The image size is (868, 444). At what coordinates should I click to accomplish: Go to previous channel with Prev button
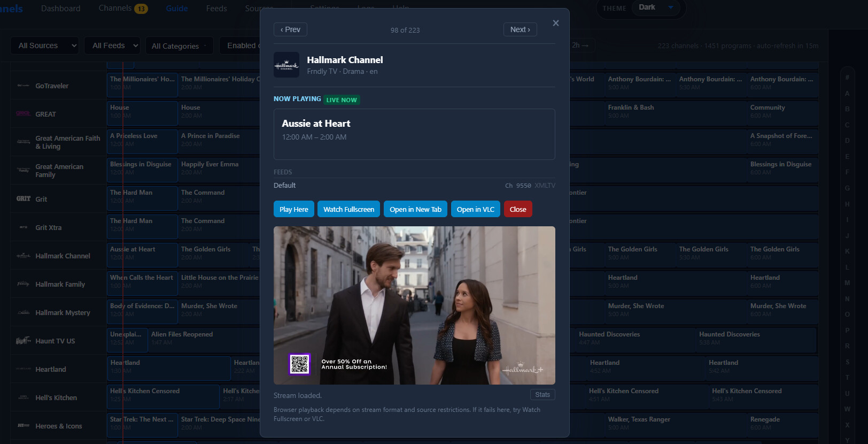coord(290,29)
